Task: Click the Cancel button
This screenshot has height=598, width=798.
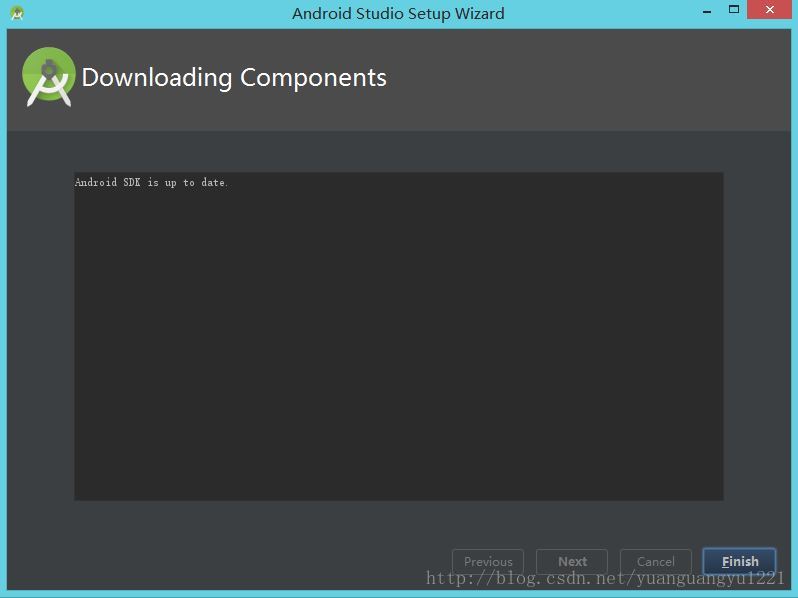Action: (656, 561)
